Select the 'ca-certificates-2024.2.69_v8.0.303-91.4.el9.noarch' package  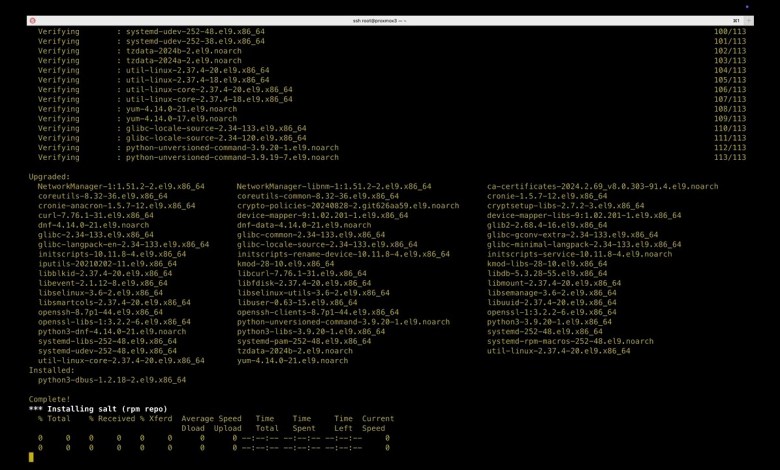tap(602, 187)
